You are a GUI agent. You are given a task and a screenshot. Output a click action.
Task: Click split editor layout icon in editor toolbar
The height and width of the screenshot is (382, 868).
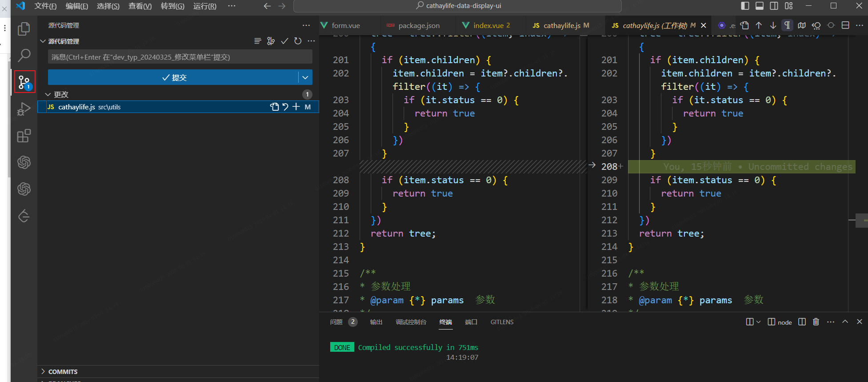click(x=845, y=25)
